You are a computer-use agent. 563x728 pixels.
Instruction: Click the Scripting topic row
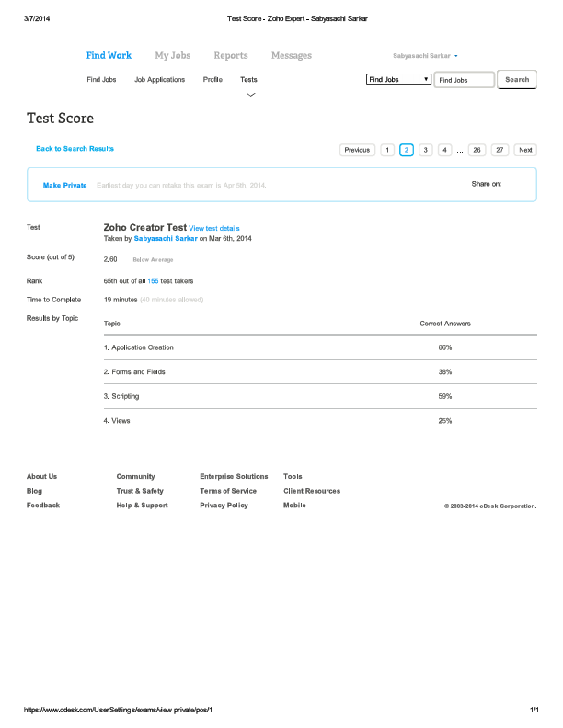tap(320, 396)
